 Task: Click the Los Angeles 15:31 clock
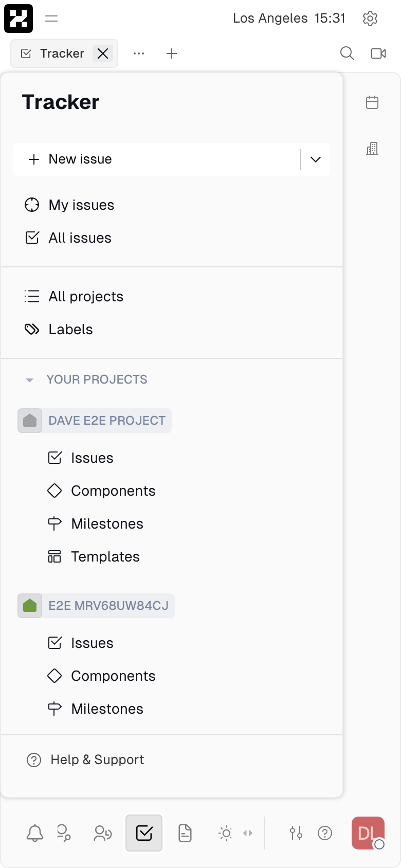[x=289, y=19]
